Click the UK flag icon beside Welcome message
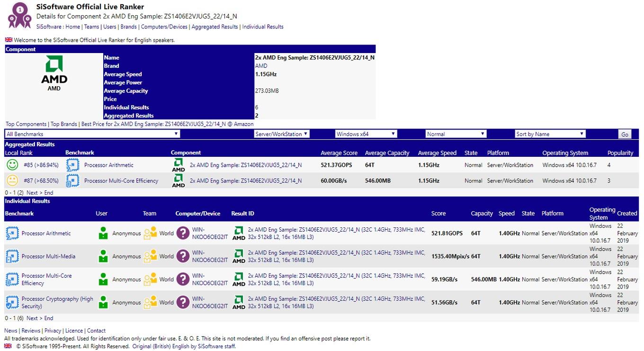This screenshot has width=644, height=351. 9,40
